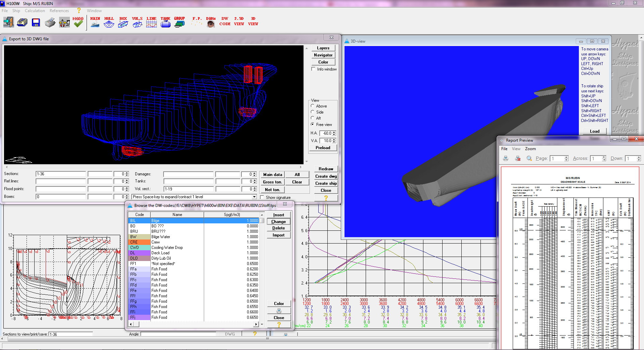The height and width of the screenshot is (350, 644).
Task: Enable the Info window checkbox
Action: pos(314,69)
